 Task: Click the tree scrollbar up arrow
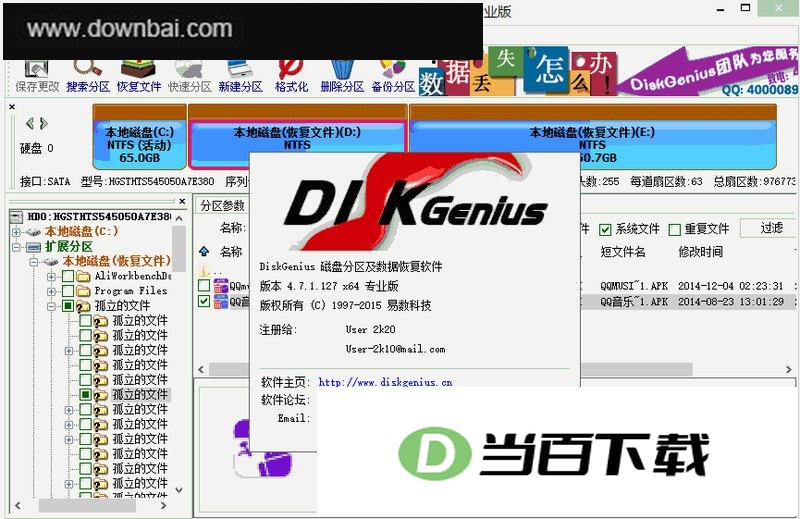pos(179,218)
